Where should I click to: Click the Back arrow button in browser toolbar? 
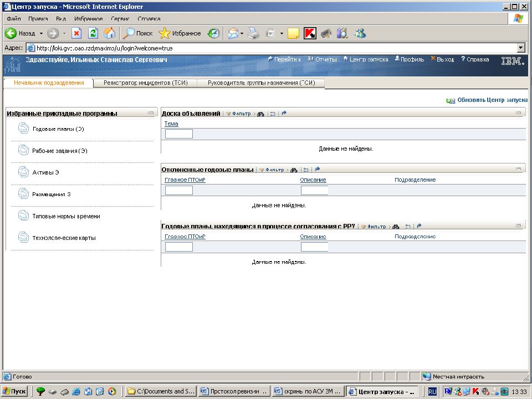point(20,33)
